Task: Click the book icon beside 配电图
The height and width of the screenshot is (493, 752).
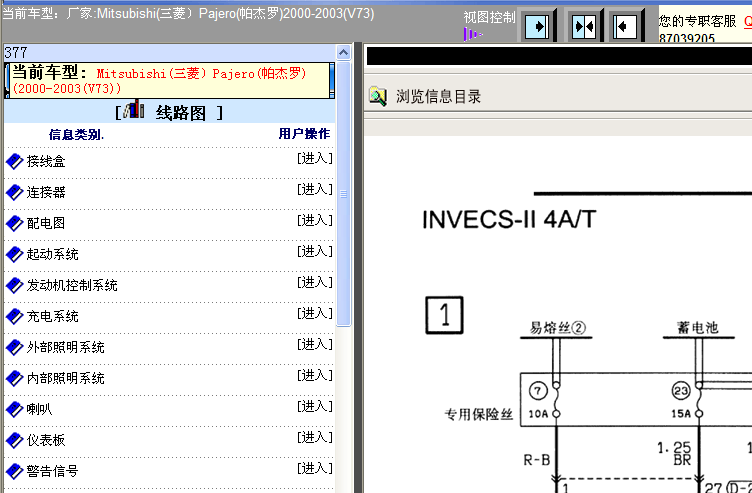Action: pos(14,223)
